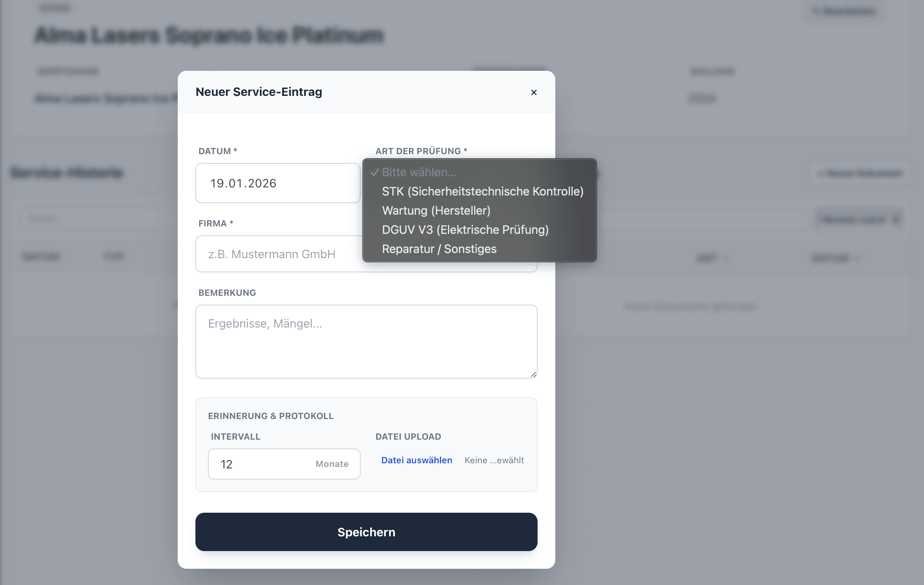Viewport: 924px width, 585px height.
Task: Click into the Bemerkung text area
Action: click(366, 341)
